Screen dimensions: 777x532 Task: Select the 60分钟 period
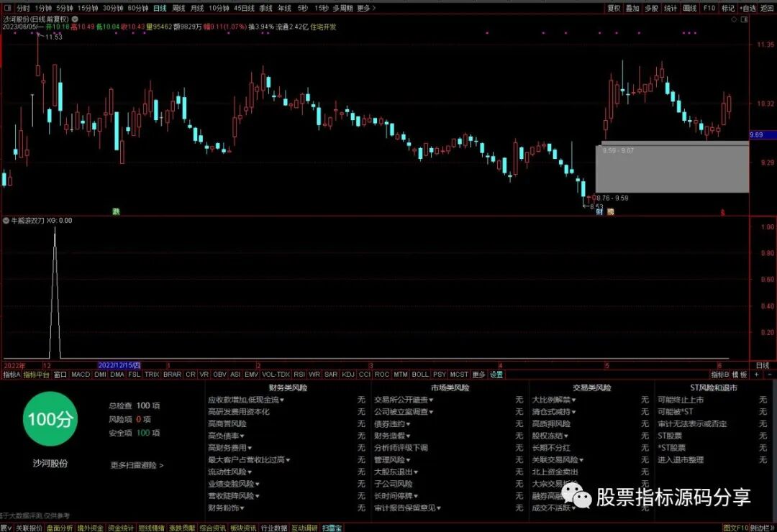click(137, 8)
